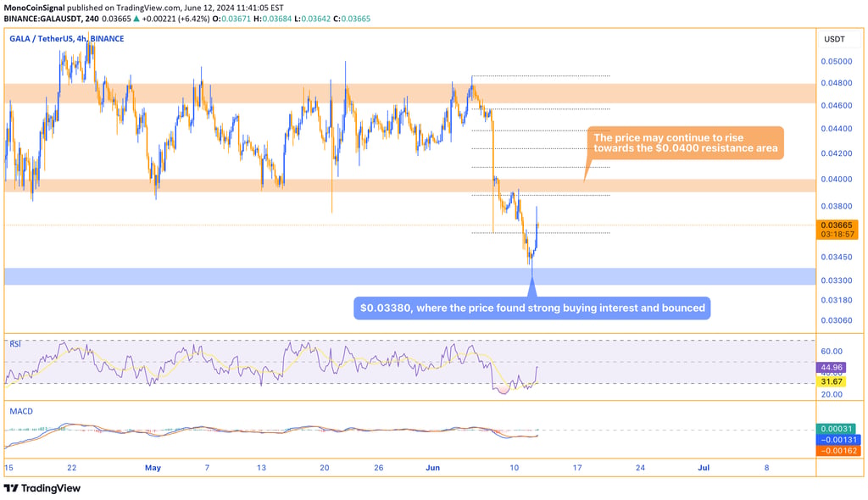Click the green up-arrow price change indicator
868x500 pixels.
pos(136,18)
